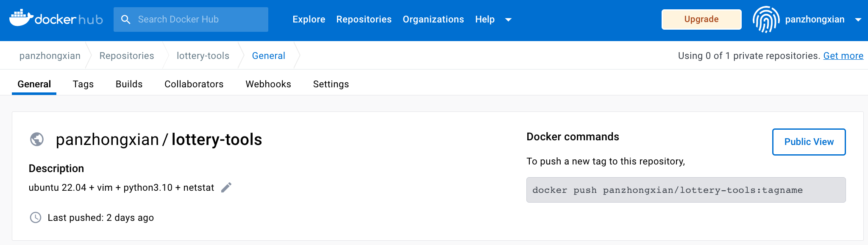
Task: Switch to the Webhooks tab
Action: [x=268, y=84]
